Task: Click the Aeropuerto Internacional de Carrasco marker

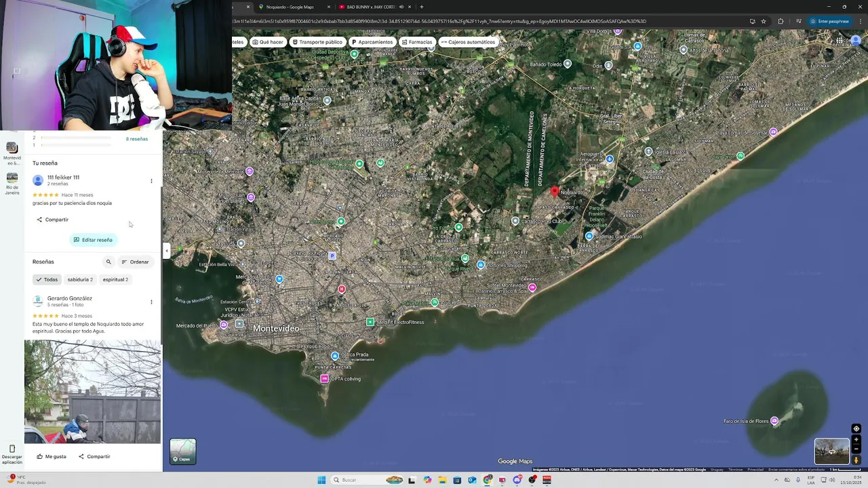Action: click(x=610, y=159)
